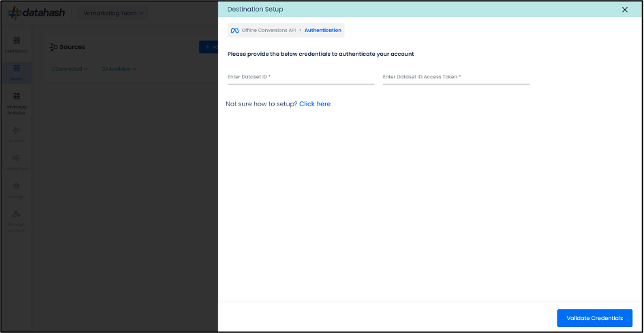Open the Click here setup help link
The width and height of the screenshot is (644, 333).
pos(315,104)
